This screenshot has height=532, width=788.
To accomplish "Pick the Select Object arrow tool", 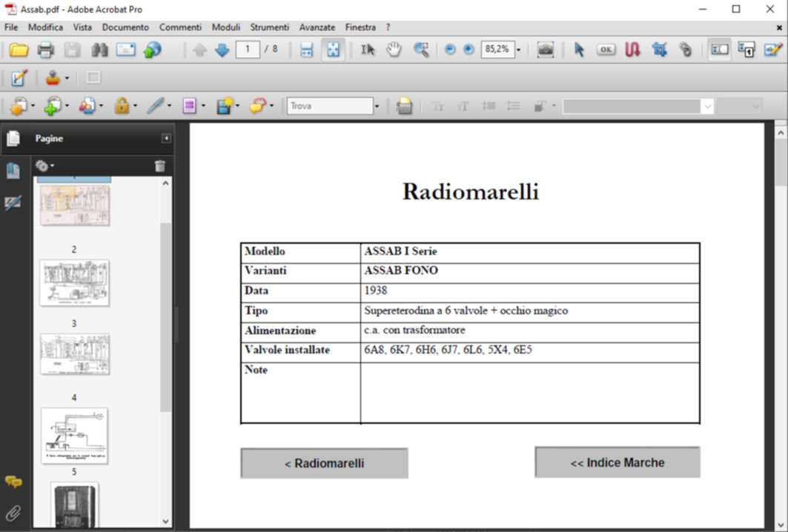I will click(579, 50).
